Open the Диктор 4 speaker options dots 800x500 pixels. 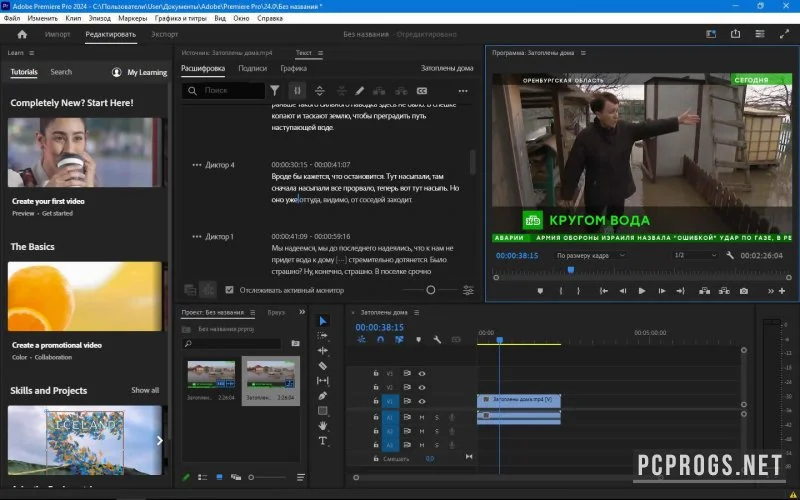coord(196,165)
